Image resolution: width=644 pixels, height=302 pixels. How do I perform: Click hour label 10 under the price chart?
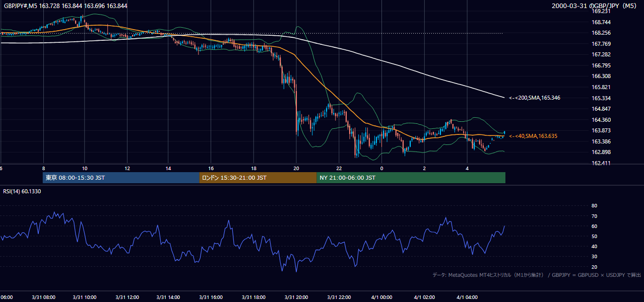pyautogui.click(x=85, y=168)
